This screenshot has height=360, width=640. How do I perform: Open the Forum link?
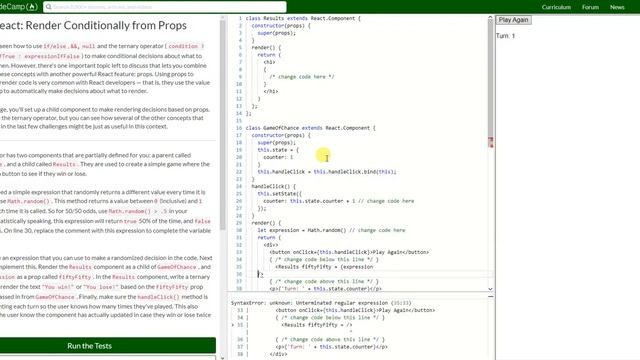(590, 7)
